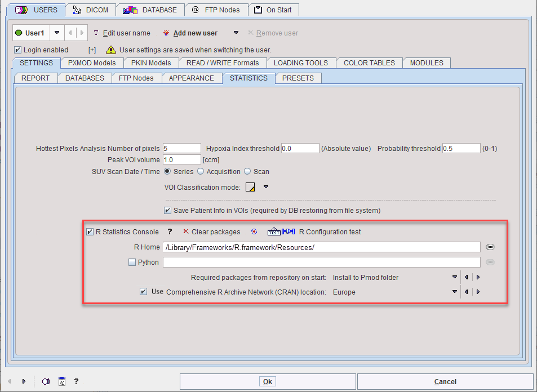Viewport: 537px width, 392px height.
Task: Click Edit user name
Action: [122, 33]
